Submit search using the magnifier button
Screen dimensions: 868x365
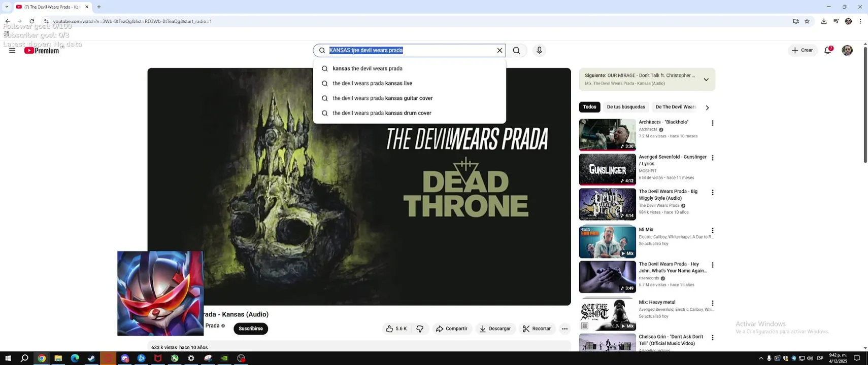pyautogui.click(x=516, y=50)
